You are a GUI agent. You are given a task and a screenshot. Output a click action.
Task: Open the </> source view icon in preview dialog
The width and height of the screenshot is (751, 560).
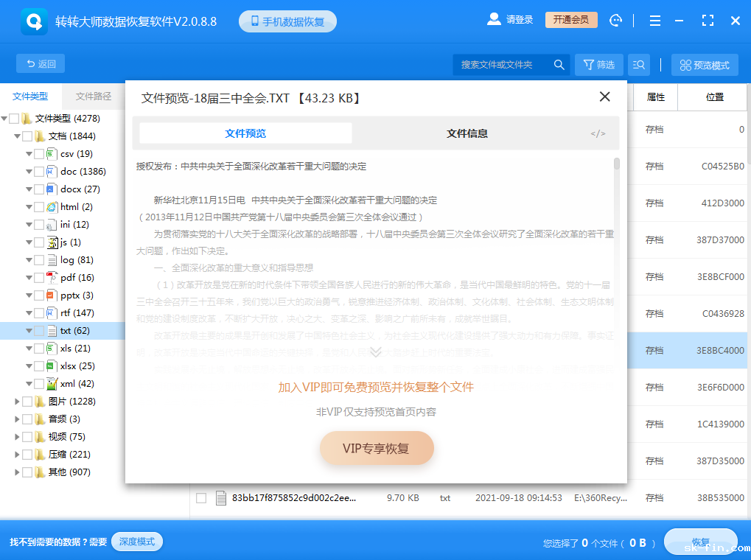[597, 133]
